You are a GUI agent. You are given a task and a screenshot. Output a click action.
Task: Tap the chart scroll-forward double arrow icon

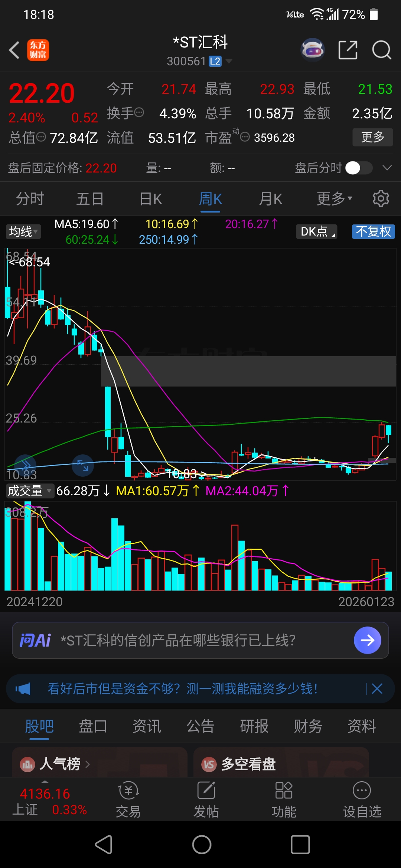click(x=25, y=465)
